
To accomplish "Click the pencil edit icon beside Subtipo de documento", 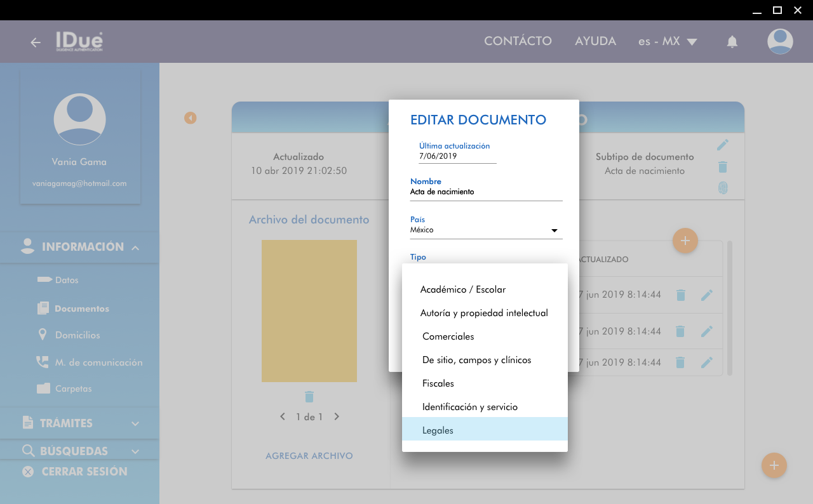I will tap(722, 145).
